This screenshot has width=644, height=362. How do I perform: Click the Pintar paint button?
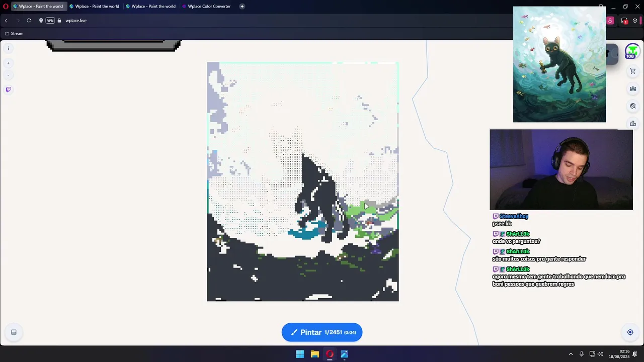322,332
